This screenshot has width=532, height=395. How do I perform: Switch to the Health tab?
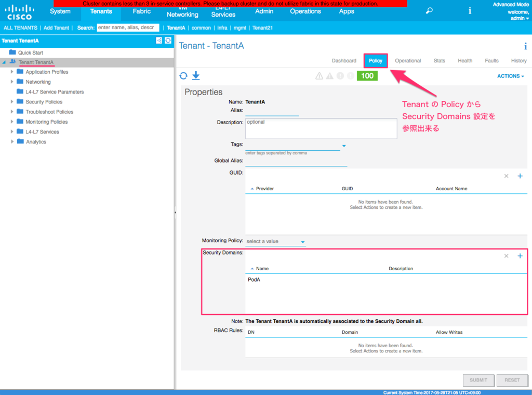coord(465,61)
